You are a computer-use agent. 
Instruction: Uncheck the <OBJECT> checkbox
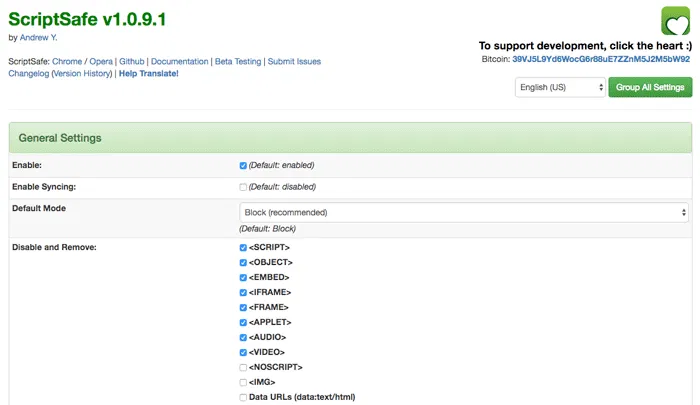pos(243,263)
